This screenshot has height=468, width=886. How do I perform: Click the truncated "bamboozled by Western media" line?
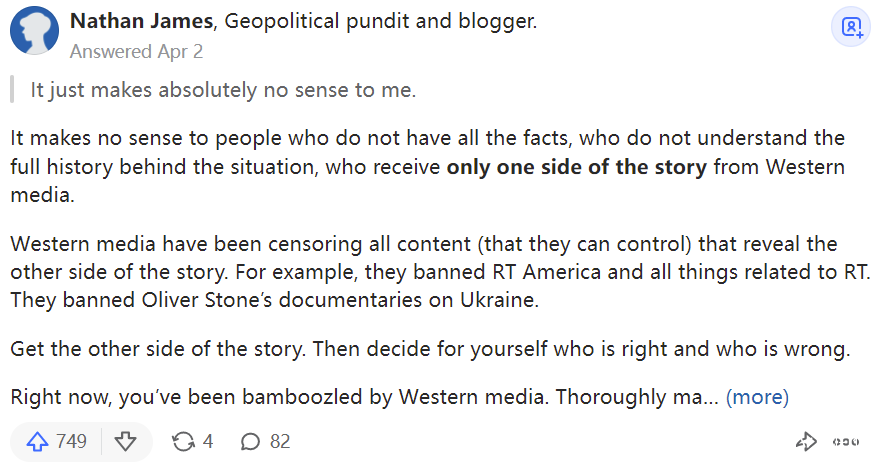click(360, 397)
